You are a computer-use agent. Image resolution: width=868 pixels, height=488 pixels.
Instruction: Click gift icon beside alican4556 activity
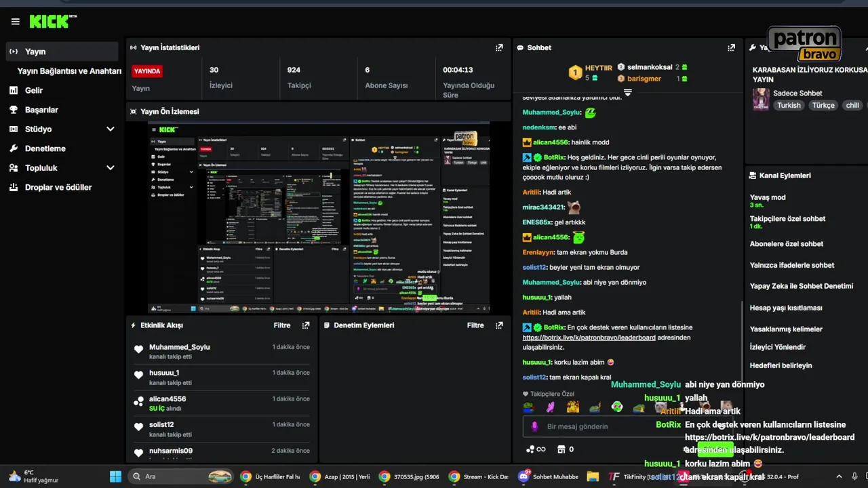(x=138, y=402)
